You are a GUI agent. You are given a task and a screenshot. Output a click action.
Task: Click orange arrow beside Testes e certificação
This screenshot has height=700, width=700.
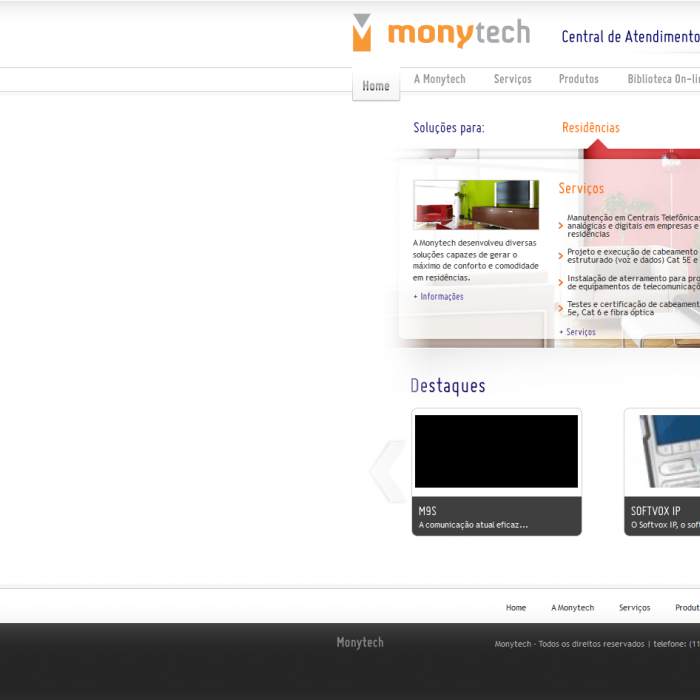click(561, 308)
